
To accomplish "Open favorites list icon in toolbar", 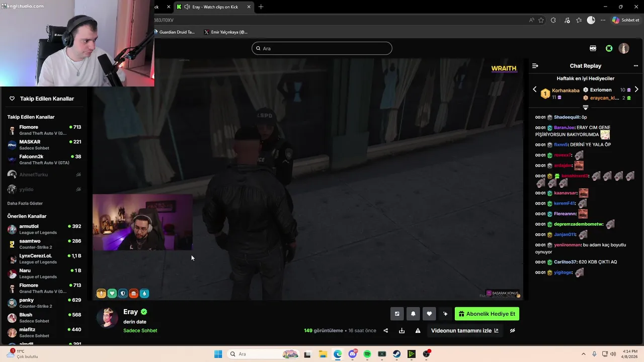I will (x=579, y=20).
